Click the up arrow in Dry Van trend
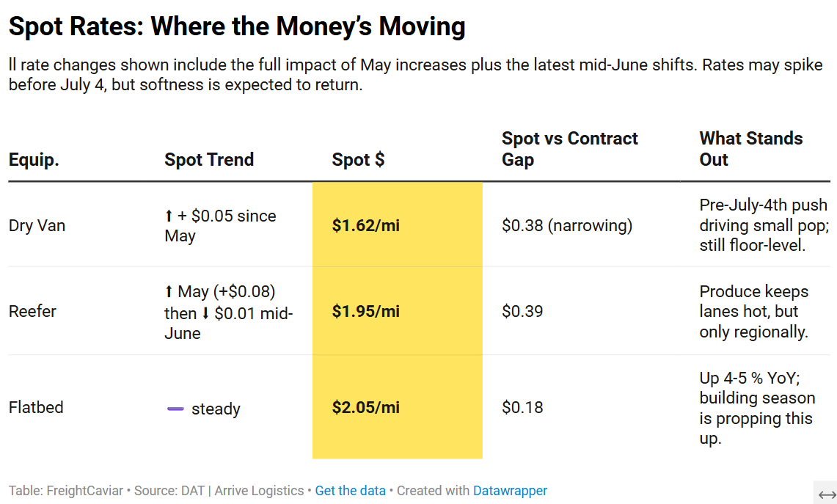Image resolution: width=837 pixels, height=504 pixels. 169,216
